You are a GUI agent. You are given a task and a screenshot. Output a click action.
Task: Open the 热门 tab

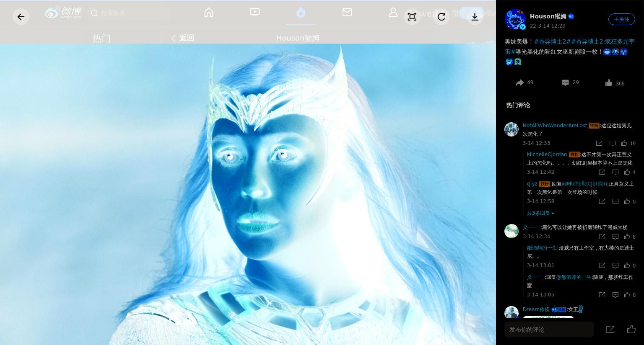click(101, 39)
